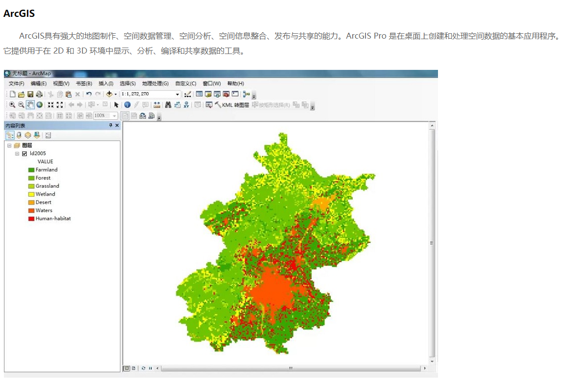Viewport: 561px width, 392px height.
Task: Select the Zoom In tool
Action: (x=12, y=105)
